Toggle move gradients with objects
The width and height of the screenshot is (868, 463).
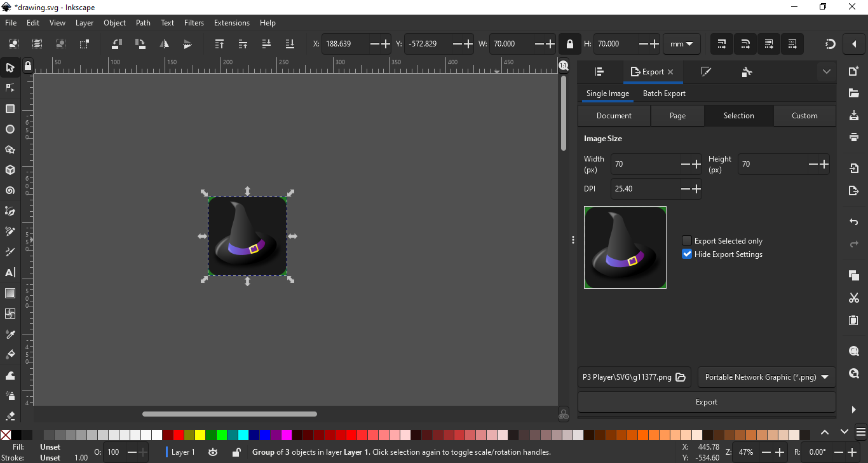pyautogui.click(x=769, y=44)
